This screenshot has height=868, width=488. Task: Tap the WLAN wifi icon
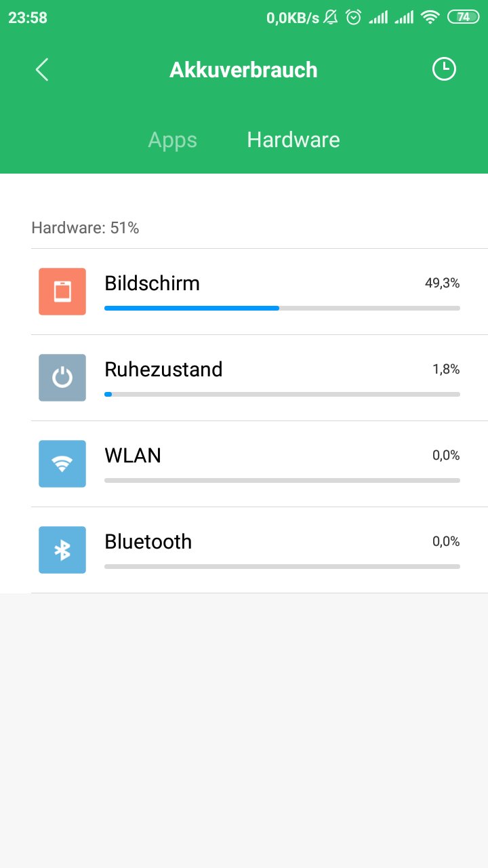coord(62,464)
